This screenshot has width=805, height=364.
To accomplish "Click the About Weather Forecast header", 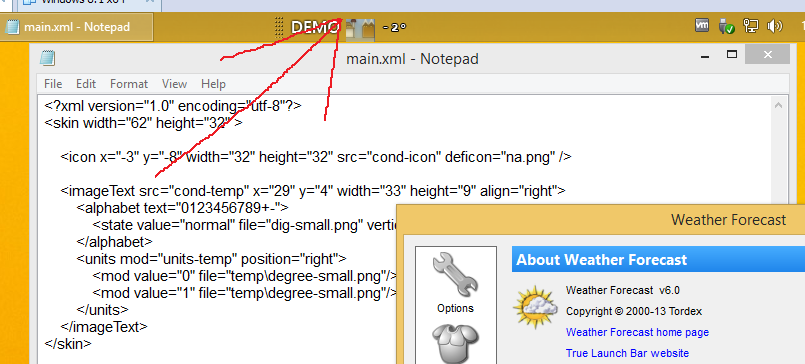I will pyautogui.click(x=602, y=259).
